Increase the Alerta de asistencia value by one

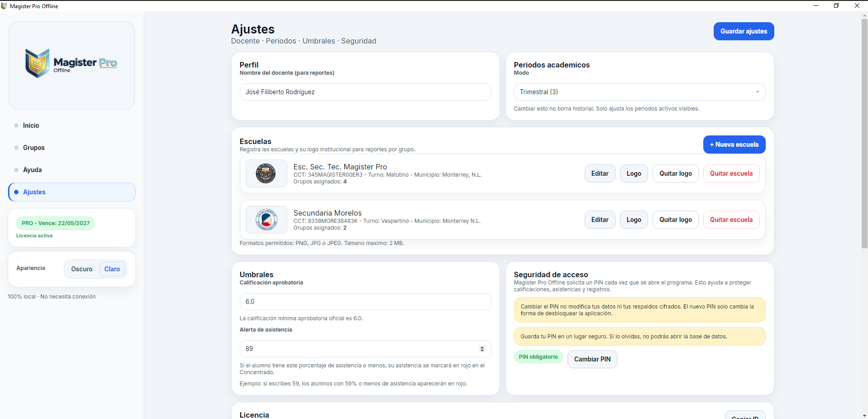pyautogui.click(x=482, y=347)
